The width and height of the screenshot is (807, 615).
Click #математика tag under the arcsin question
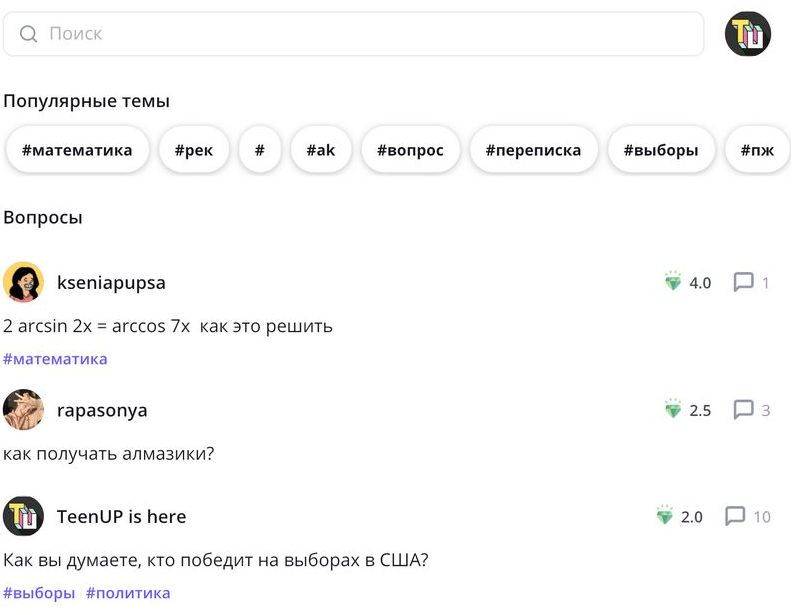point(55,359)
